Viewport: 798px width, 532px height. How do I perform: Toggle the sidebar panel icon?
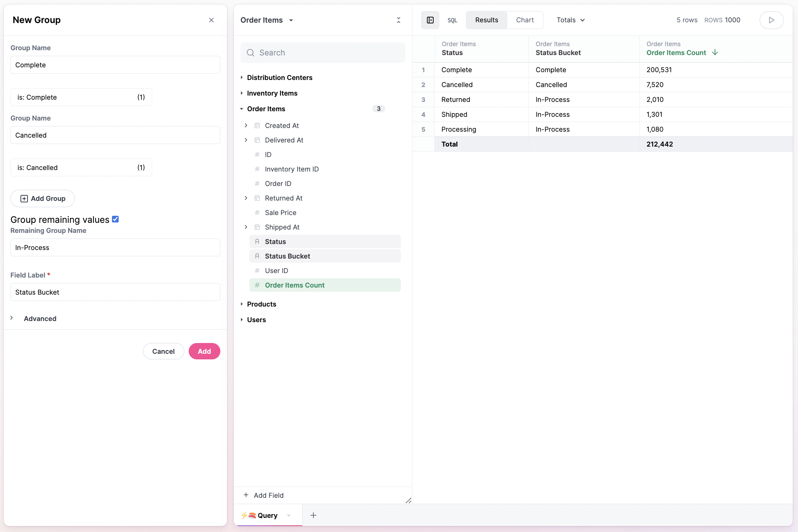[430, 20]
